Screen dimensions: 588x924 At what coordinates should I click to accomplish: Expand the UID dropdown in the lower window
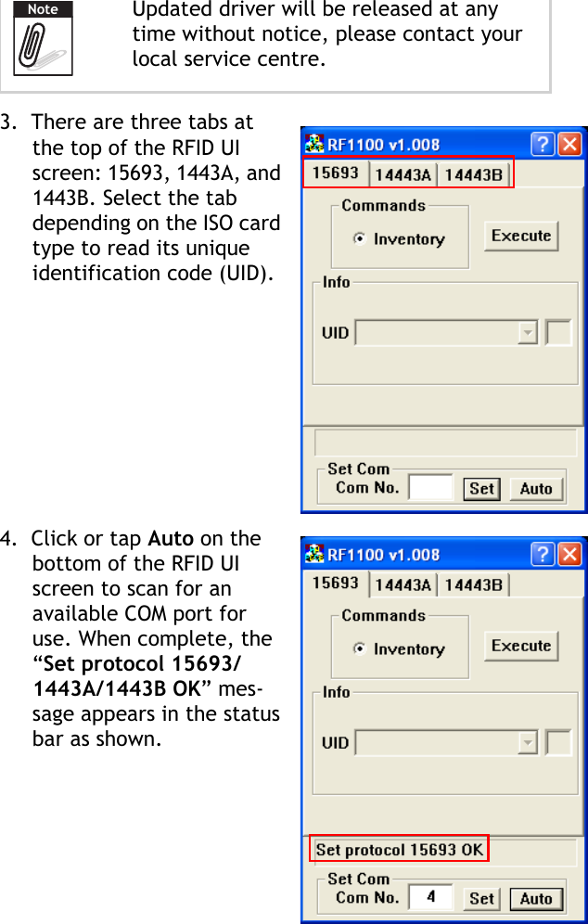526,742
